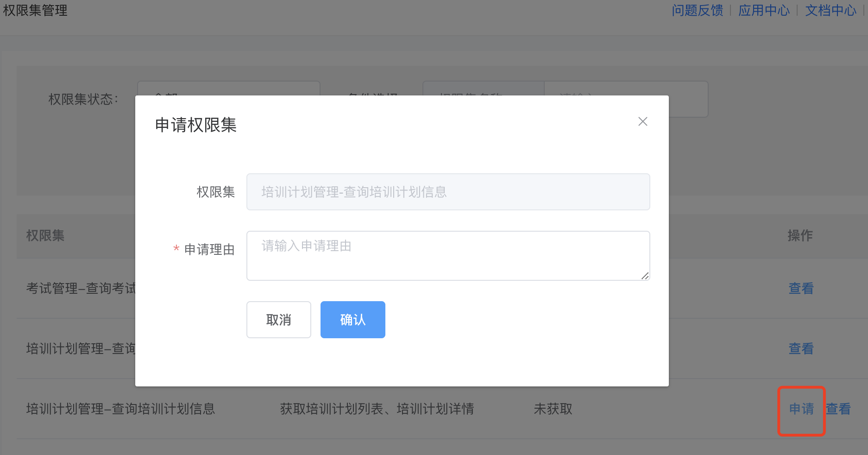Click the 确认 button
Image resolution: width=868 pixels, height=455 pixels.
tap(352, 320)
